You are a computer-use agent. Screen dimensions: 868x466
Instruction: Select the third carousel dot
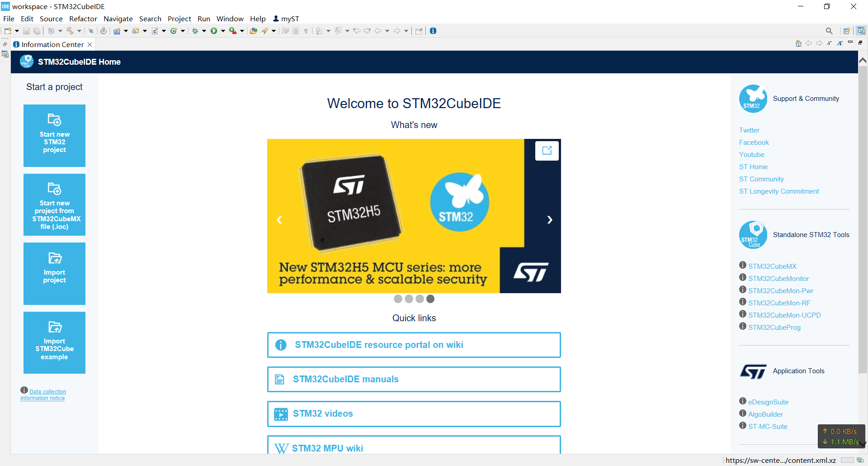[x=420, y=299]
